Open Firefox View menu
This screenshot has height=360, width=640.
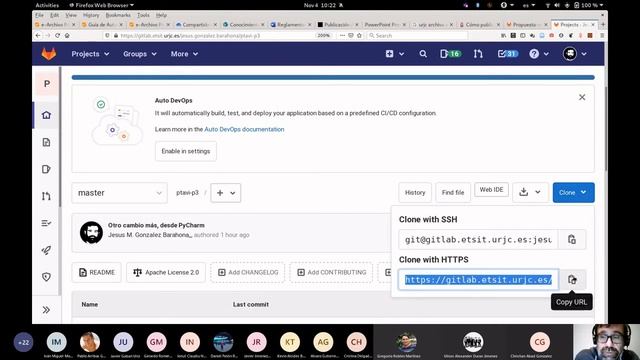(x=71, y=15)
